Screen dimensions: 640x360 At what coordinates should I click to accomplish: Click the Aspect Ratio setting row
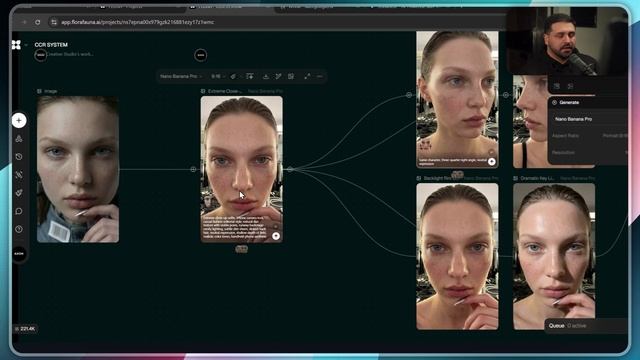coord(590,136)
